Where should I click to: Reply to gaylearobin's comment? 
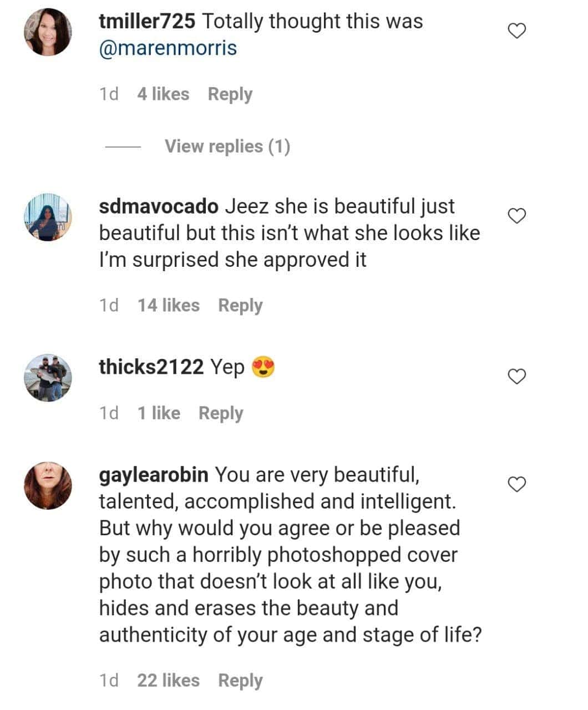coord(240,681)
